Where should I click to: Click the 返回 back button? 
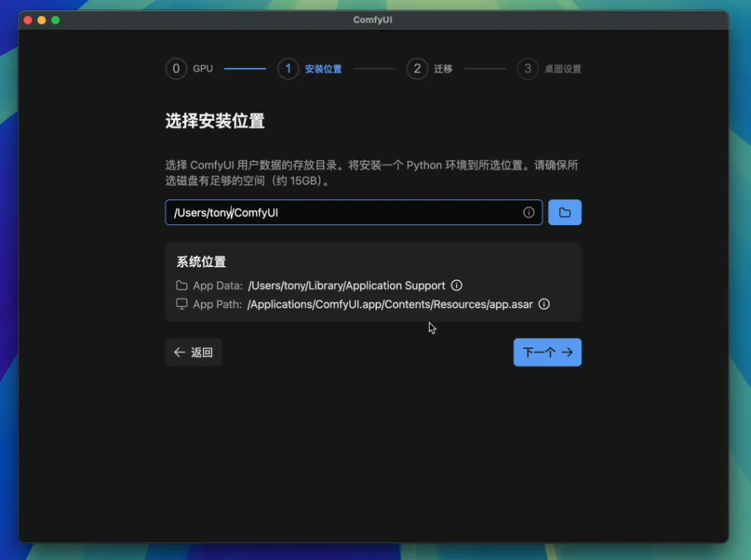coord(194,353)
